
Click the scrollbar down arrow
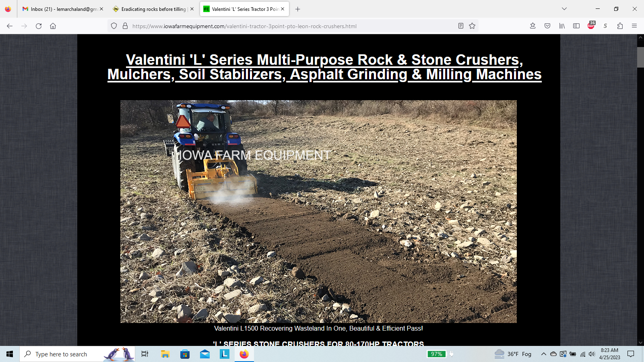[x=640, y=343]
